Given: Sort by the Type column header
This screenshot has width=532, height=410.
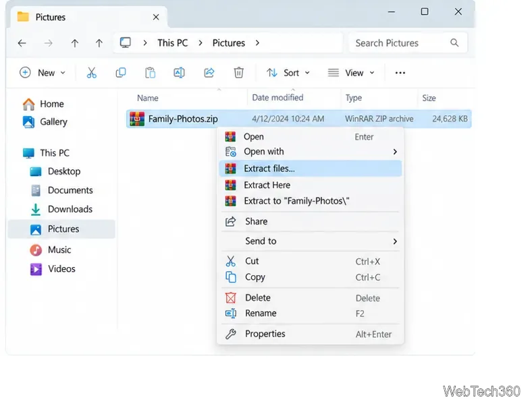Looking at the screenshot, I should [x=354, y=98].
